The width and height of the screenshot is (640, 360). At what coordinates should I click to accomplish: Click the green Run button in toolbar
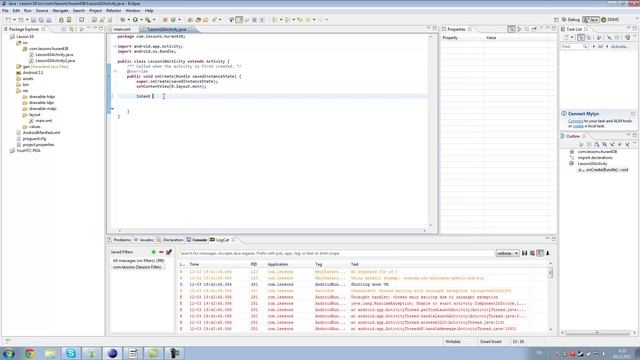click(x=135, y=20)
